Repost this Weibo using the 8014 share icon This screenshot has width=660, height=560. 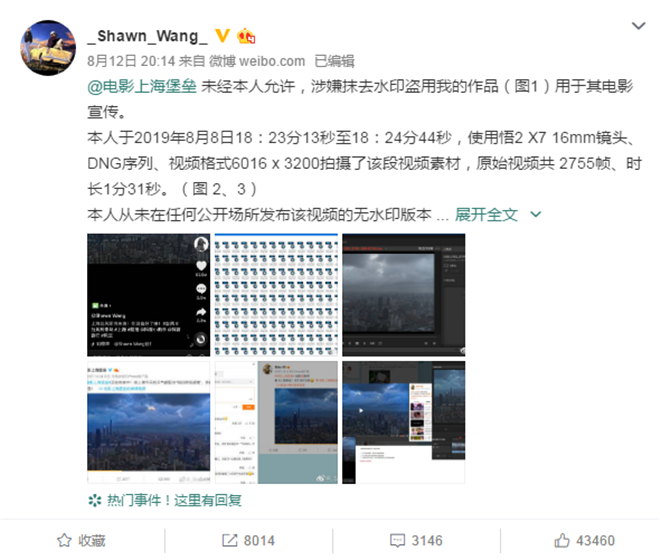pyautogui.click(x=229, y=540)
